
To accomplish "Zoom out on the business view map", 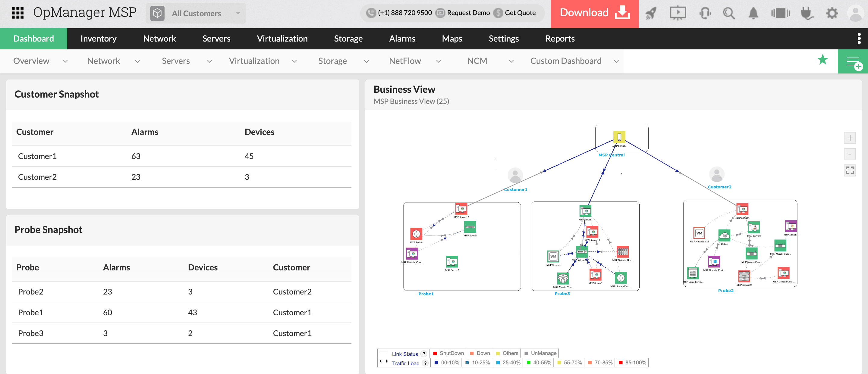I will click(850, 154).
